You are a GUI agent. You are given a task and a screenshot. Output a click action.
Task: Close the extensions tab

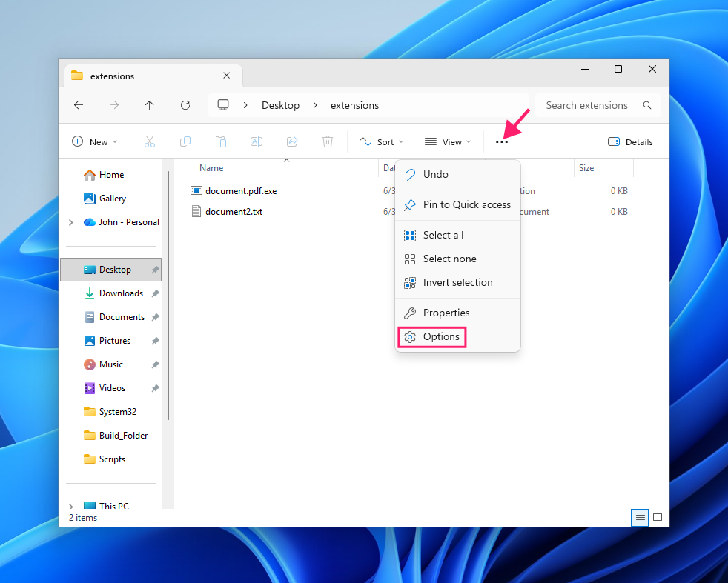(x=227, y=76)
